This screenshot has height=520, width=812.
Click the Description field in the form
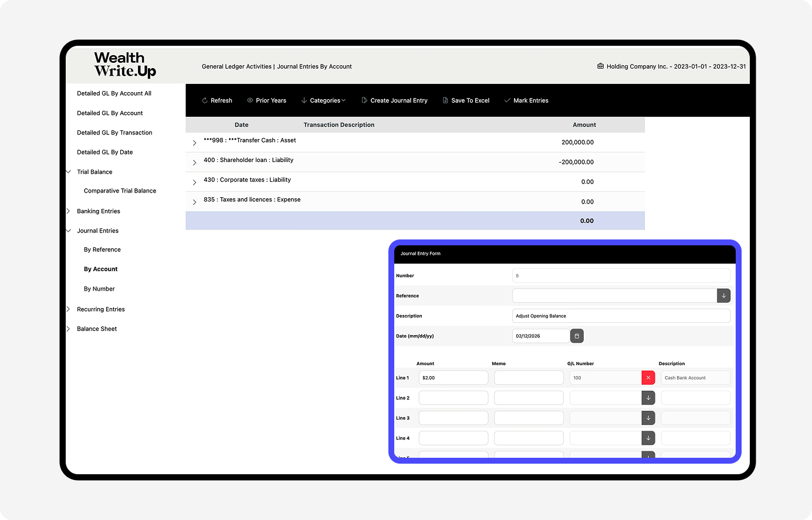[x=621, y=316]
